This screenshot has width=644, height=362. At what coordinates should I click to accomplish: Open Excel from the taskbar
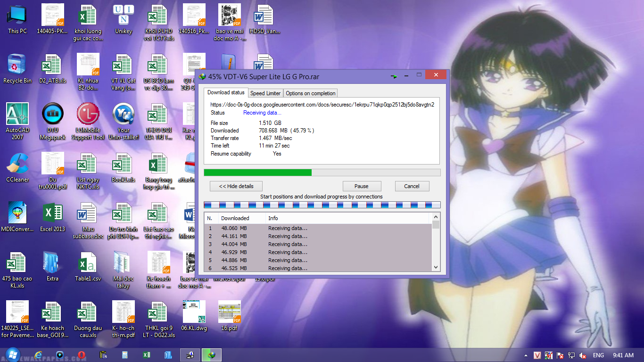[147, 355]
